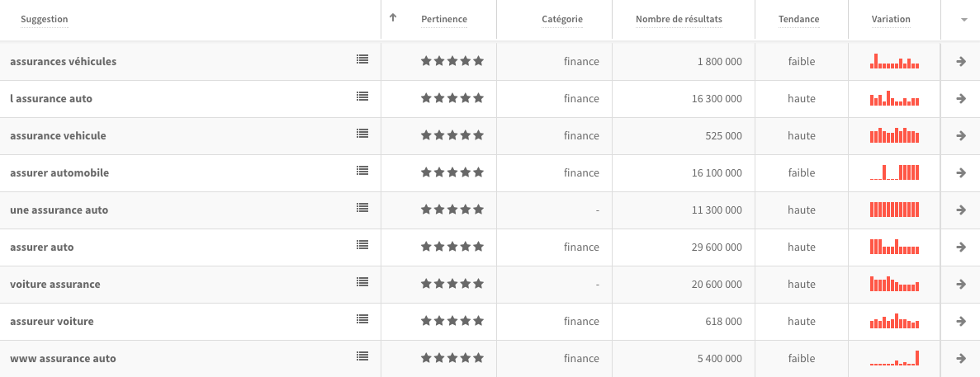Click 'faible' trend in www assurance auto row
The image size is (980, 377).
click(802, 358)
